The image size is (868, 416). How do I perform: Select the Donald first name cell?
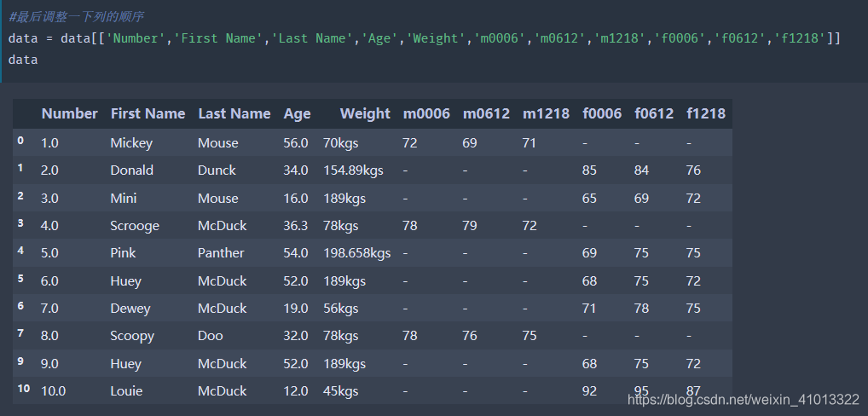point(132,170)
